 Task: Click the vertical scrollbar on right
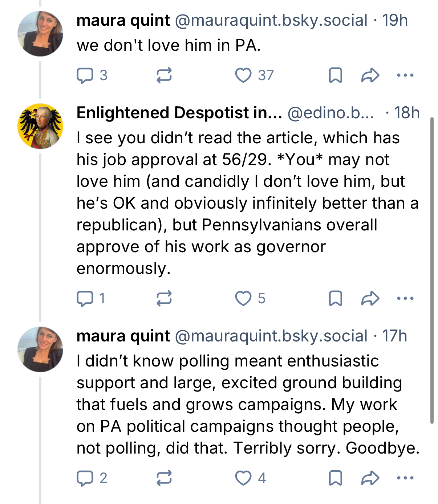tap(431, 270)
